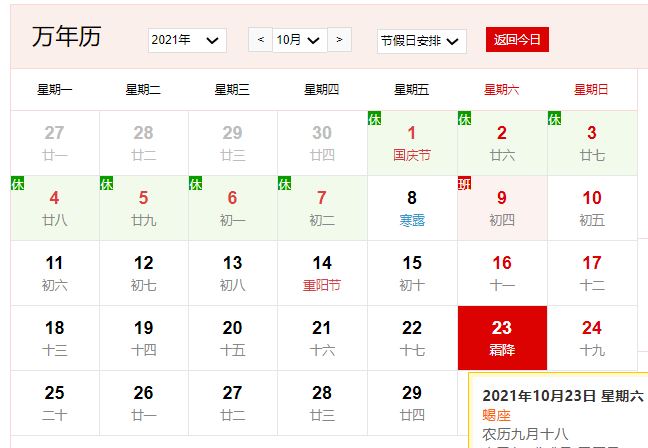Select October 10 初五
The image size is (648, 448).
pos(592,208)
